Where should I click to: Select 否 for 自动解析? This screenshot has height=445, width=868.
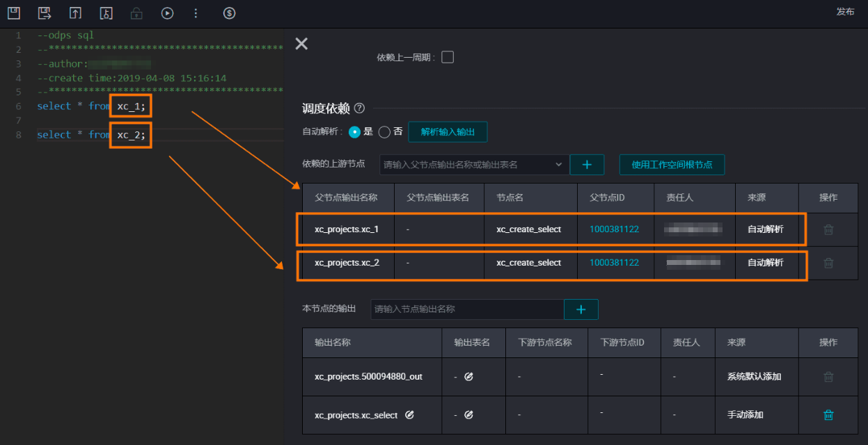384,131
